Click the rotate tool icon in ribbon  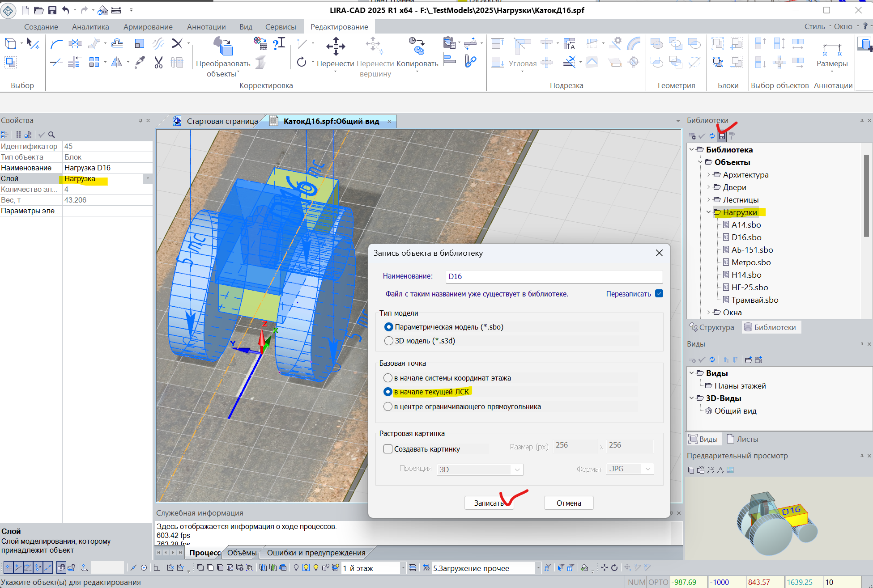tap(302, 62)
